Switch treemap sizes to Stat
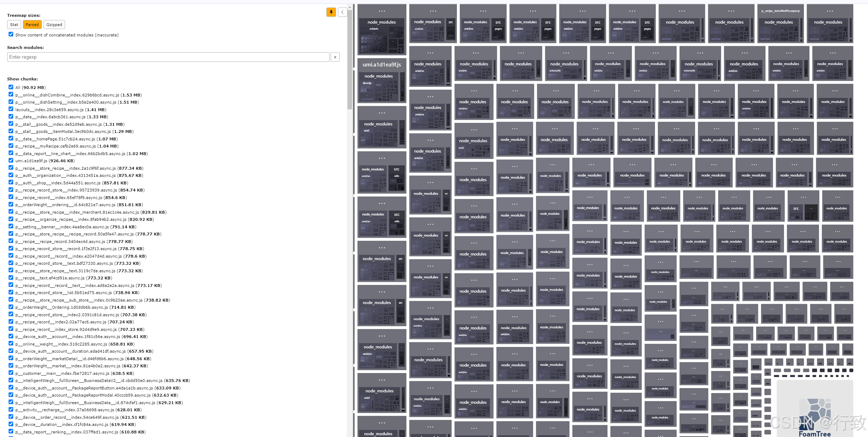Viewport: 868px width, 437px height. click(x=14, y=24)
